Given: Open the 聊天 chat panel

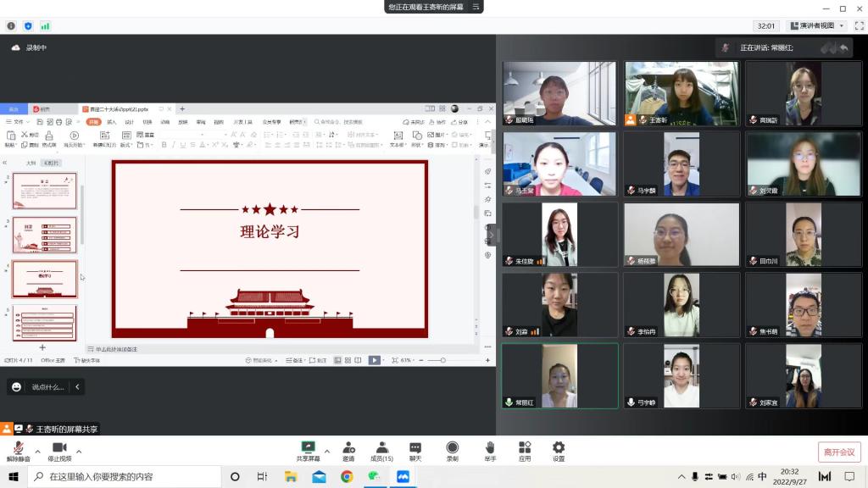Looking at the screenshot, I should 415,451.
